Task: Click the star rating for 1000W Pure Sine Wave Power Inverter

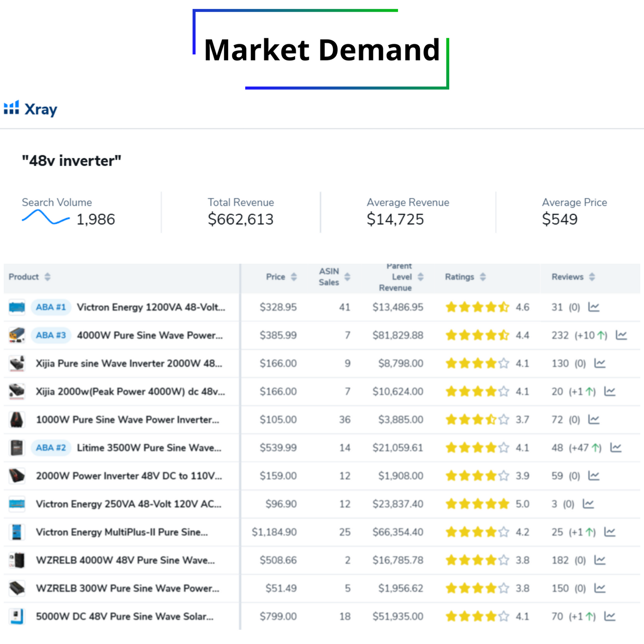Action: pos(477,419)
